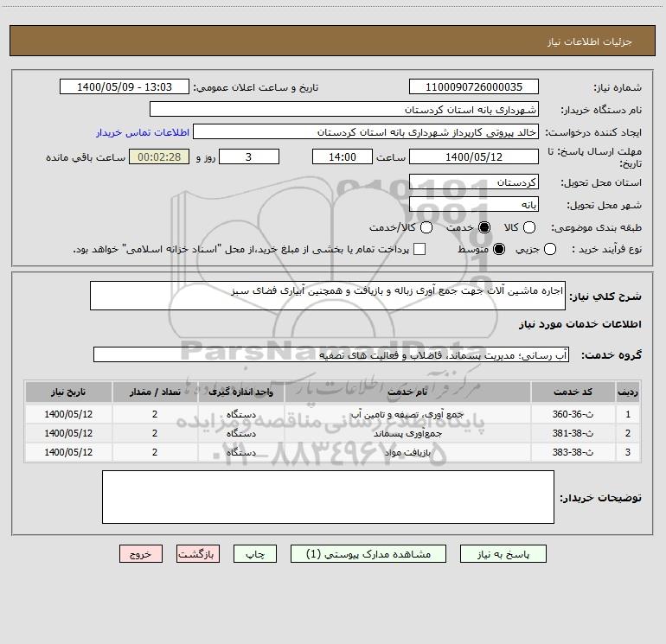Image resolution: width=666 pixels, height=644 pixels.
Task: Click the announcement date field 1400/05/09 - 13:03
Action: tap(125, 87)
